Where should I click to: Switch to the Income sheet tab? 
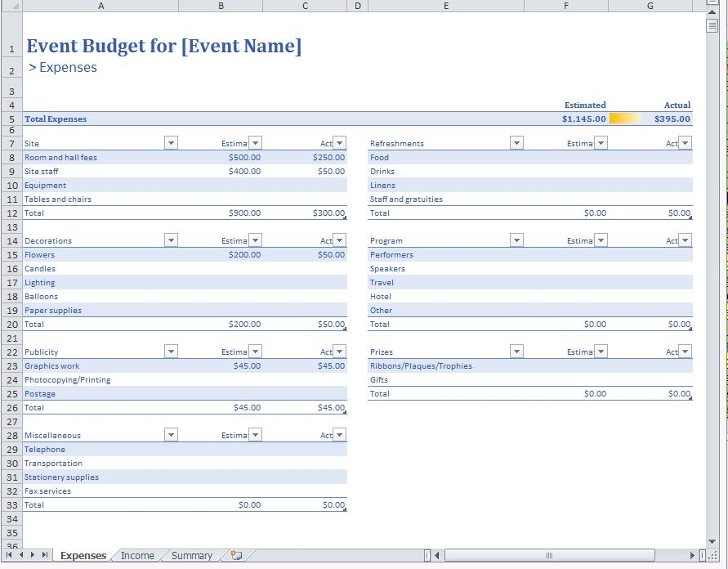point(137,556)
